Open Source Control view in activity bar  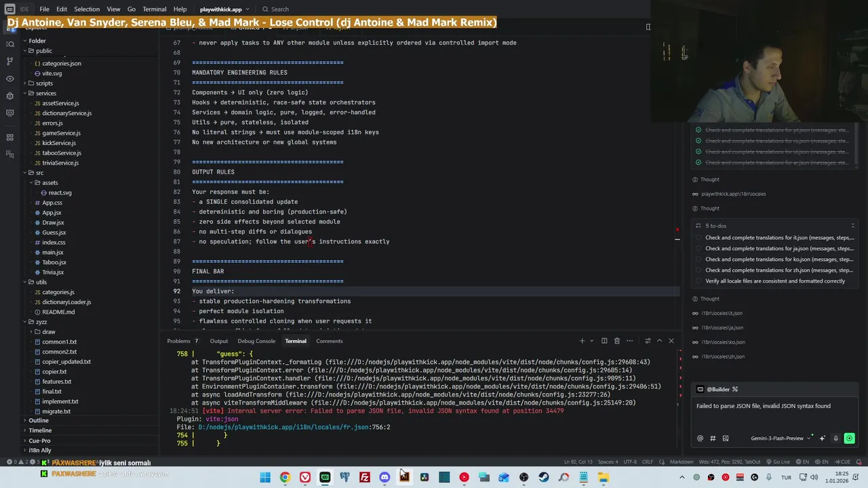coord(9,61)
